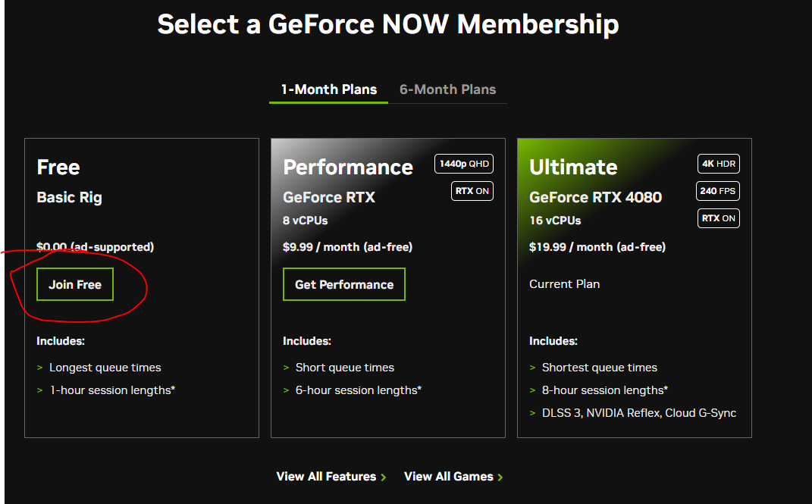Screen dimensions: 812x504
Task: Click the arrow beside Longest queue times
Action: 39,368
